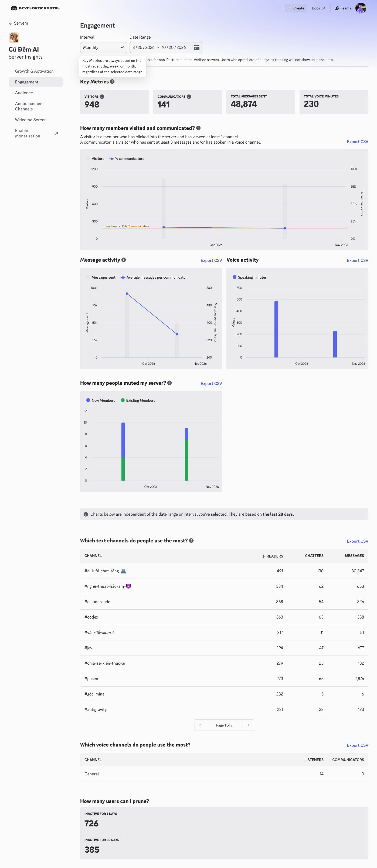377x868 pixels.
Task: Go to previous page of text channels
Action: tap(200, 725)
